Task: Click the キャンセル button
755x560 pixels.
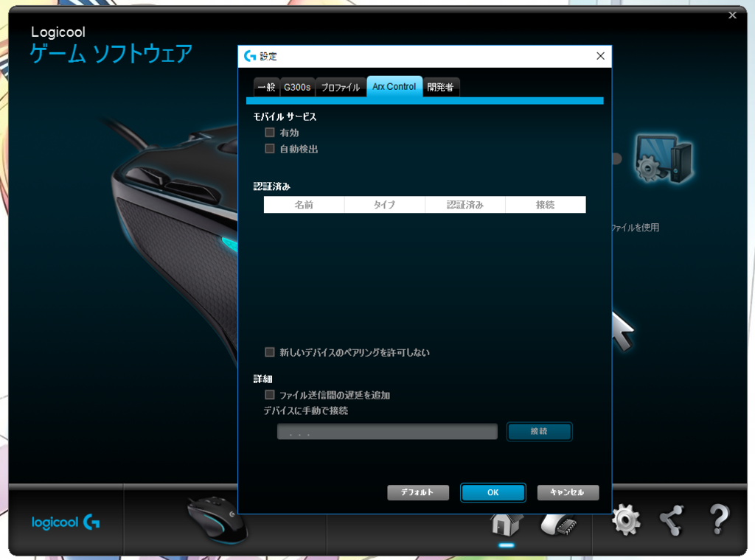Action: 568,492
